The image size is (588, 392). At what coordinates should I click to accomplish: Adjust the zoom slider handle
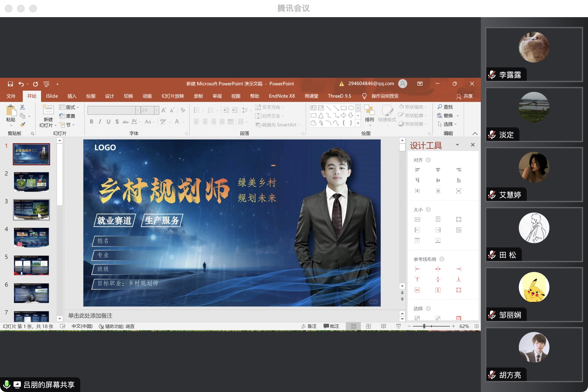tap(424, 326)
